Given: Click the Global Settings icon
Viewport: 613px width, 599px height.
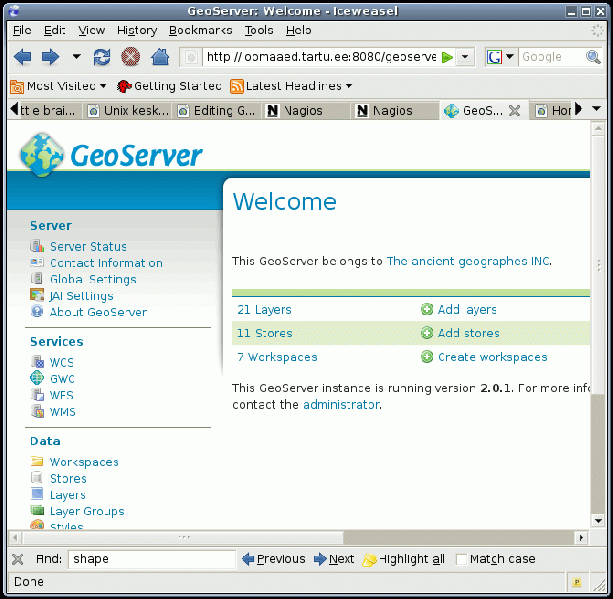Looking at the screenshot, I should pyautogui.click(x=37, y=278).
